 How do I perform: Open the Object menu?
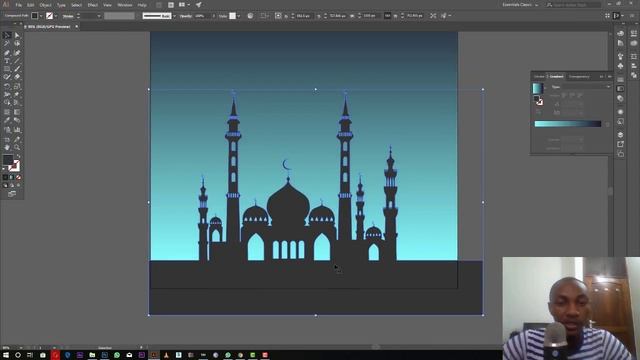pos(45,5)
